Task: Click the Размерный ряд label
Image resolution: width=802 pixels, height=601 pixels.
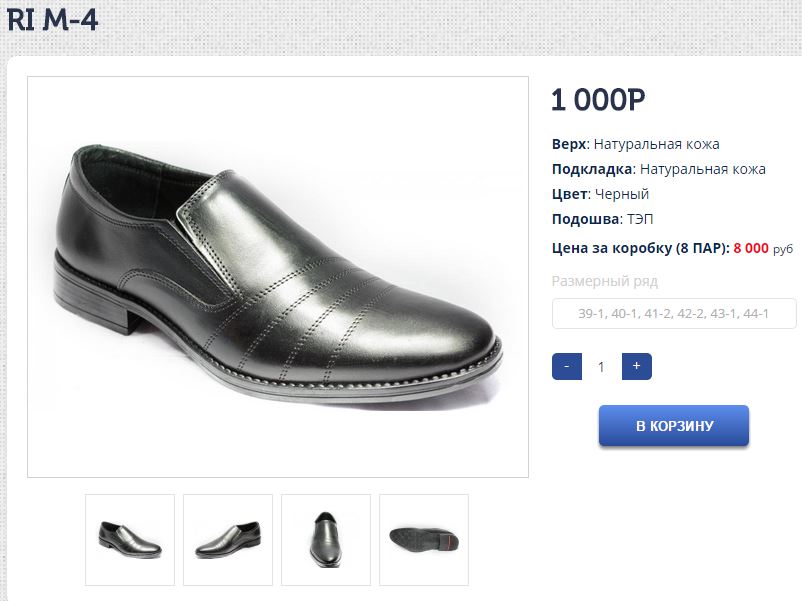Action: coord(605,281)
